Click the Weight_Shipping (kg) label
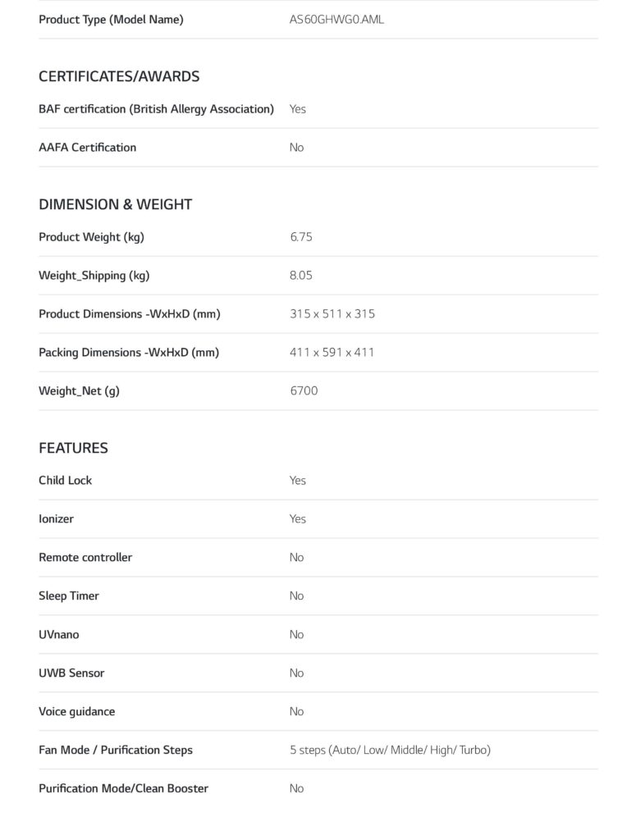Image resolution: width=636 pixels, height=840 pixels. [x=94, y=276]
